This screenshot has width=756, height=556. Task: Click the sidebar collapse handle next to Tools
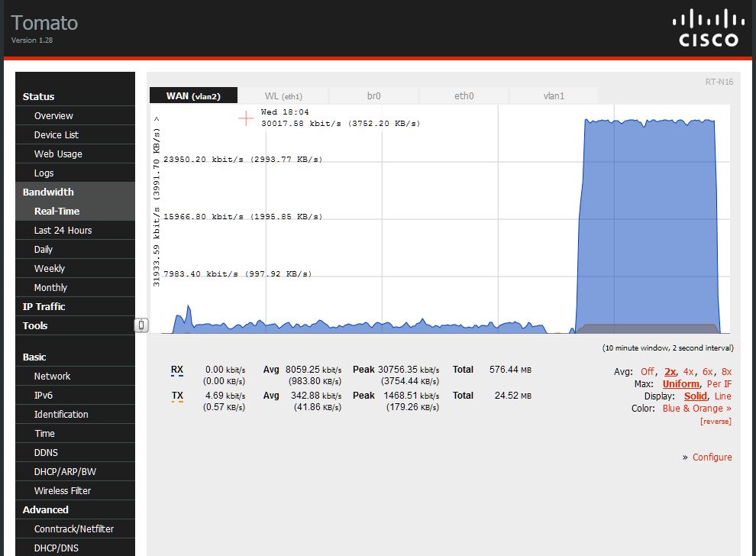141,325
